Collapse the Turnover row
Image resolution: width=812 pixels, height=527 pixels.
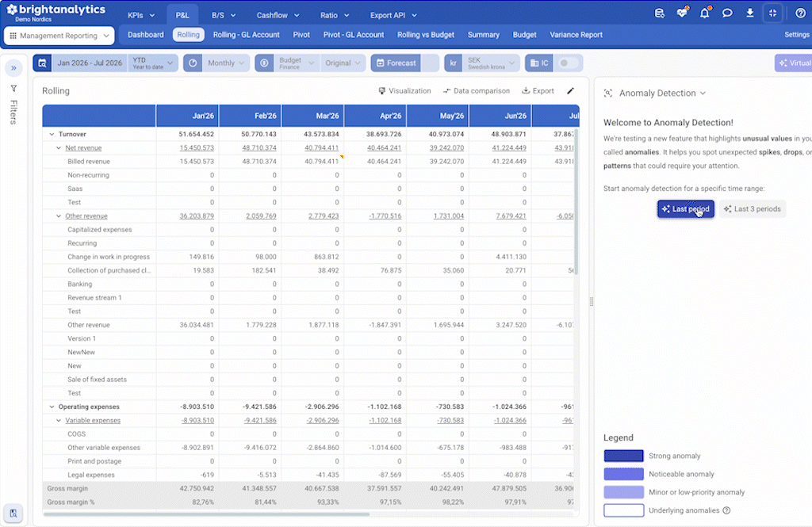[x=52, y=134]
